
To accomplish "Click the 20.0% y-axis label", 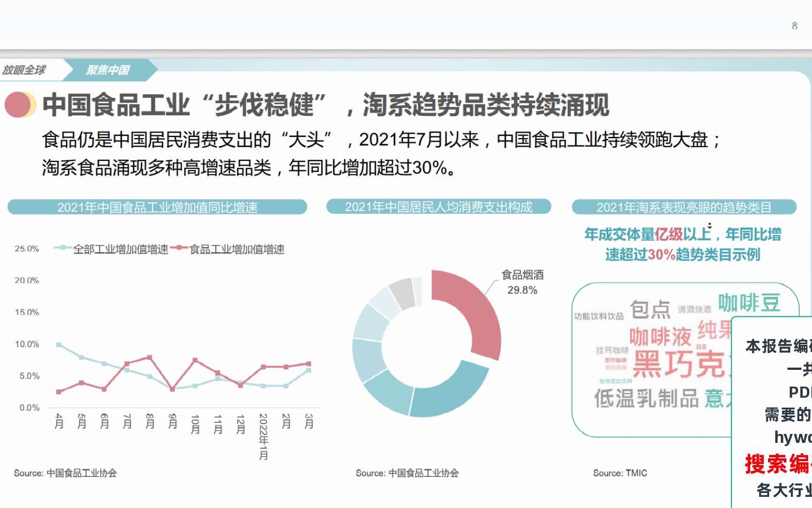I will pyautogui.click(x=27, y=280).
